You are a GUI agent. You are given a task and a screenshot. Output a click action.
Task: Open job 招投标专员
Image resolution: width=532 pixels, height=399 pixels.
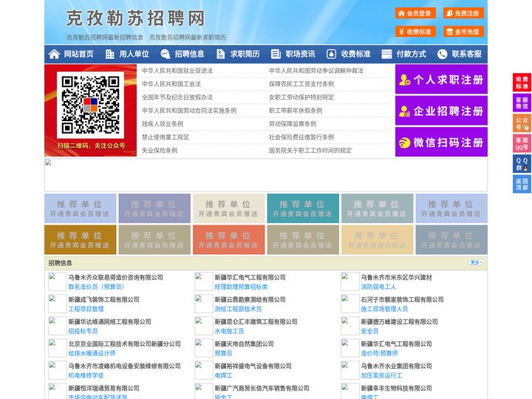[x=83, y=331]
